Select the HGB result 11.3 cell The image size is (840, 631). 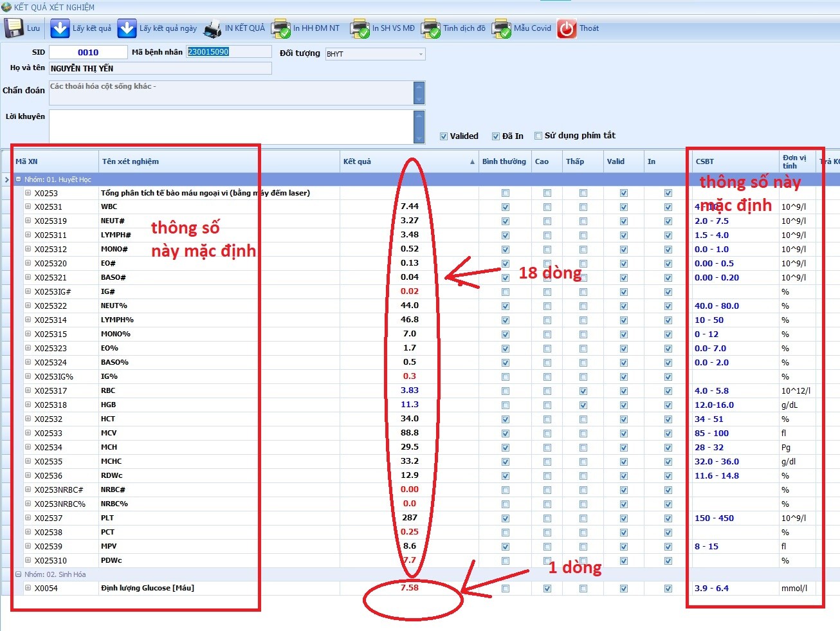pyautogui.click(x=409, y=405)
